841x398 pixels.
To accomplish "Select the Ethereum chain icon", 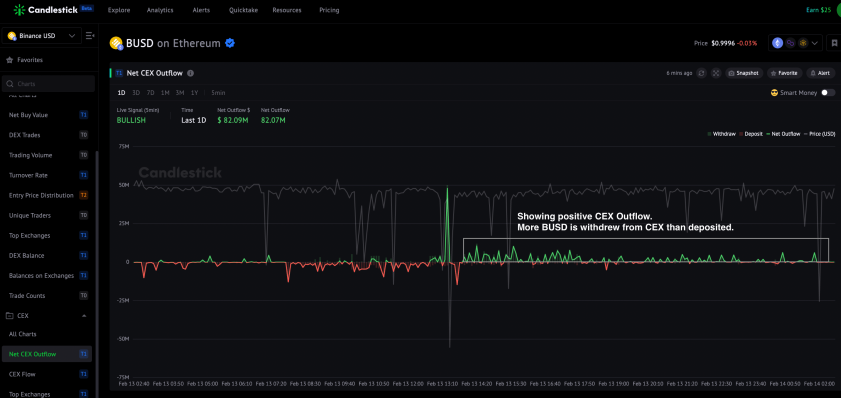I will point(777,43).
